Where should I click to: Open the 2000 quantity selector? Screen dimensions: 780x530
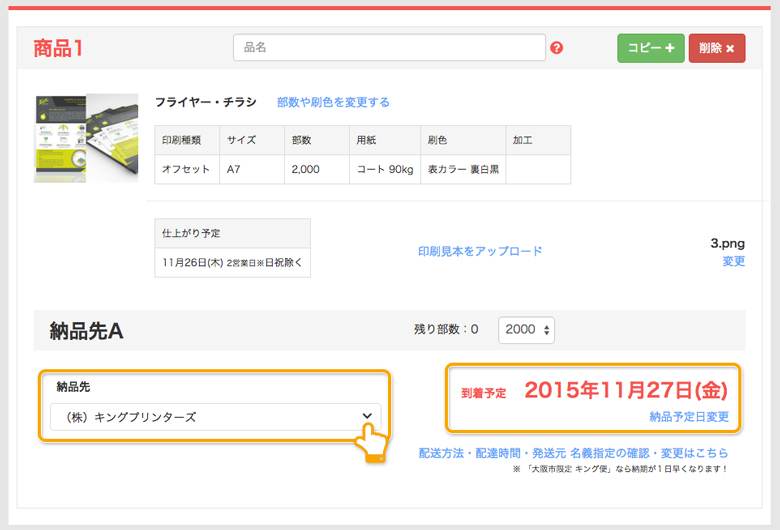coord(526,329)
